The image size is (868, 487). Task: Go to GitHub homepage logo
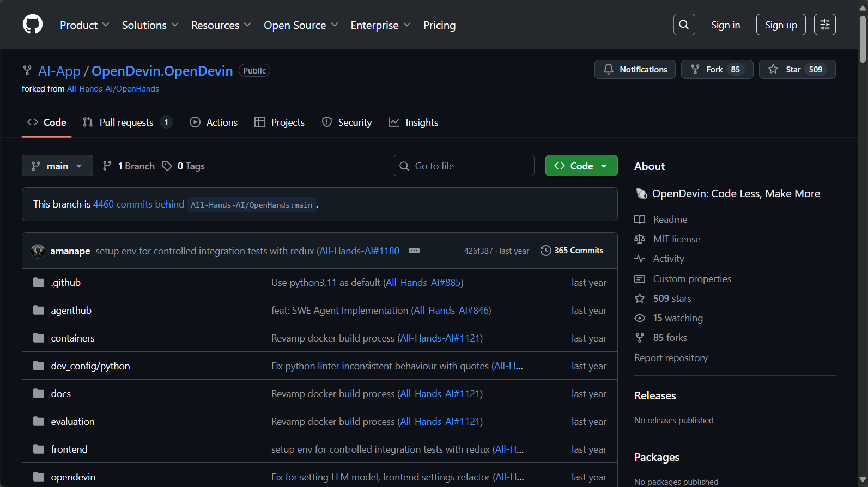pyautogui.click(x=33, y=25)
